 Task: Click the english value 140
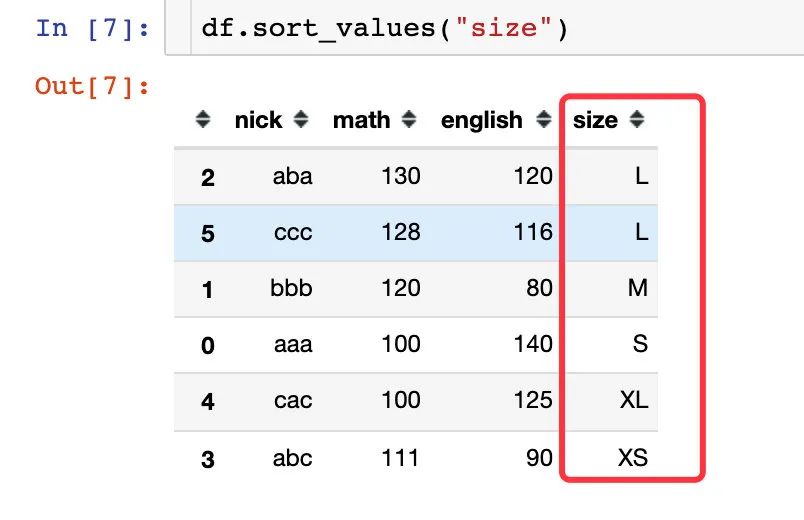[x=533, y=344]
